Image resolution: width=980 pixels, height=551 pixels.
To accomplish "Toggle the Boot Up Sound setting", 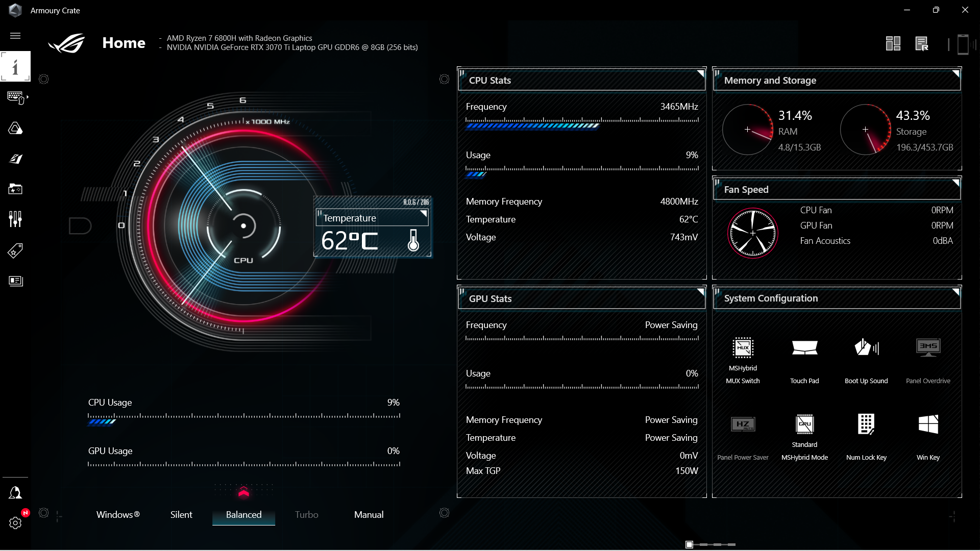I will coord(866,348).
